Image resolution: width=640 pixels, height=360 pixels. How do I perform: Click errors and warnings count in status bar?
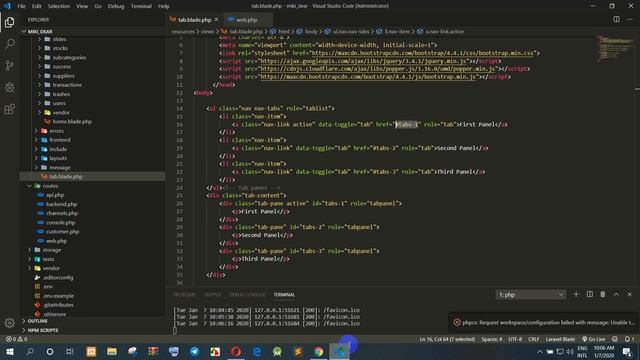[x=16, y=339]
